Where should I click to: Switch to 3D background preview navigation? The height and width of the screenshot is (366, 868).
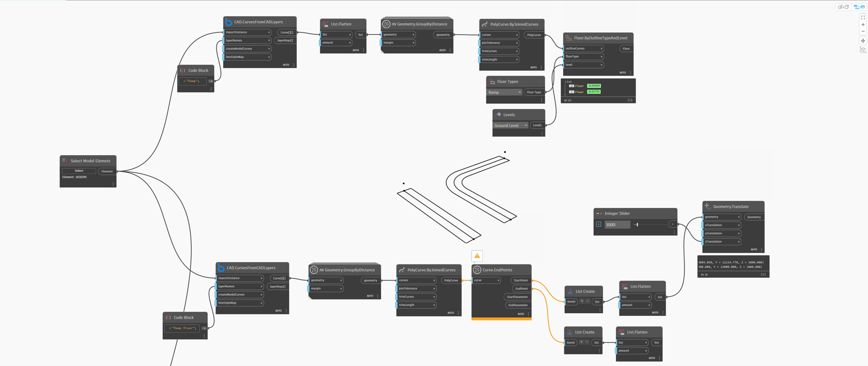pyautogui.click(x=843, y=7)
